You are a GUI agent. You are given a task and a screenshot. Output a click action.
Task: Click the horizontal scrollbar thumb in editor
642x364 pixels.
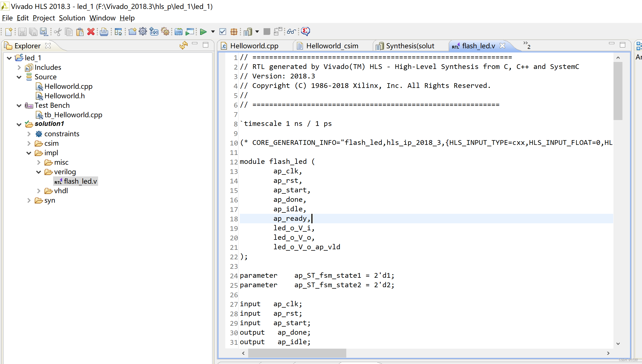[297, 353]
